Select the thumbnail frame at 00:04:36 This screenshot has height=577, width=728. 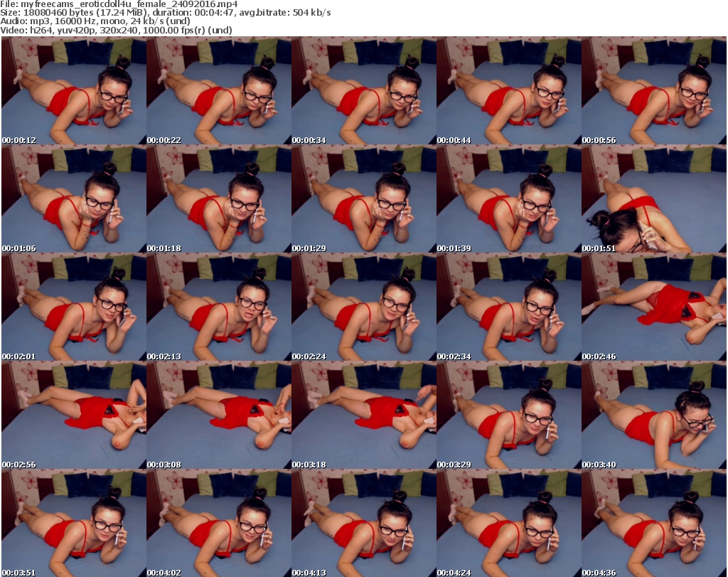coord(654,523)
